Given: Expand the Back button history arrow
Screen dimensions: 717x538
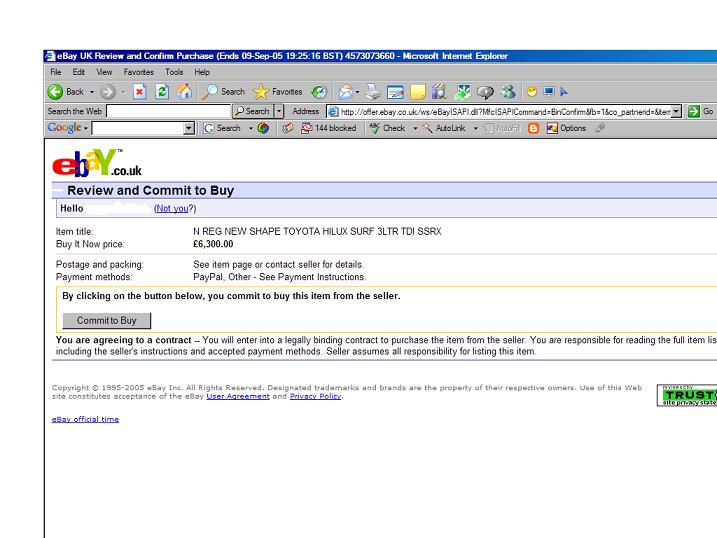Looking at the screenshot, I should 93,91.
